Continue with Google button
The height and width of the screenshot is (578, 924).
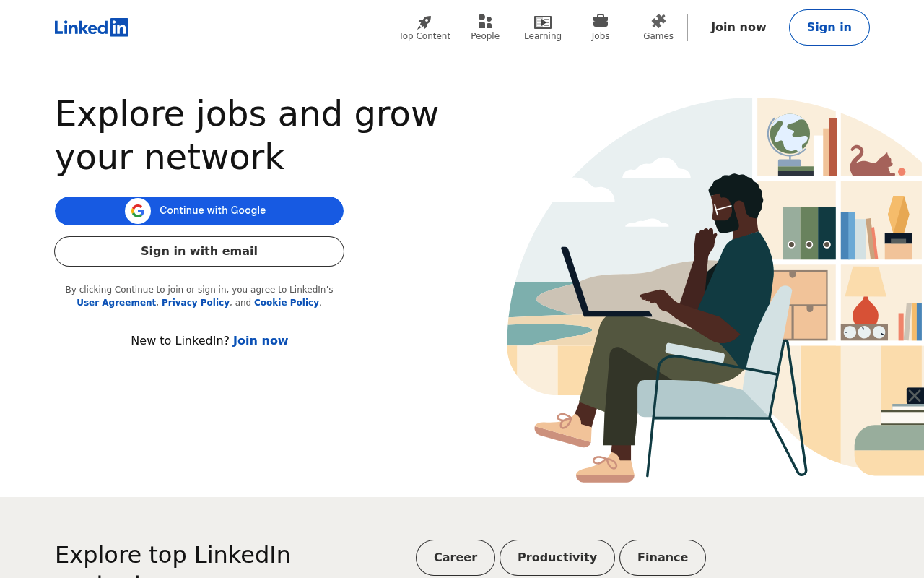pos(199,211)
